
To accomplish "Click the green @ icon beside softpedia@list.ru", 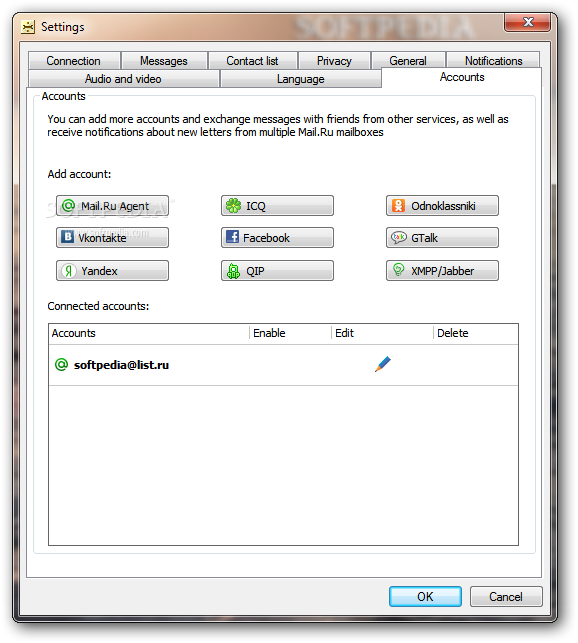I will tap(62, 364).
